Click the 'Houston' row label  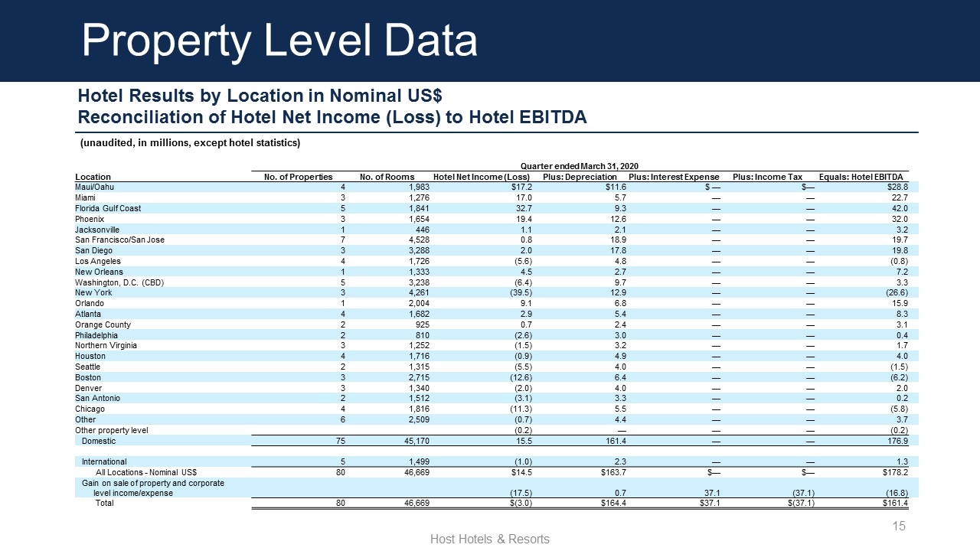pyautogui.click(x=90, y=356)
